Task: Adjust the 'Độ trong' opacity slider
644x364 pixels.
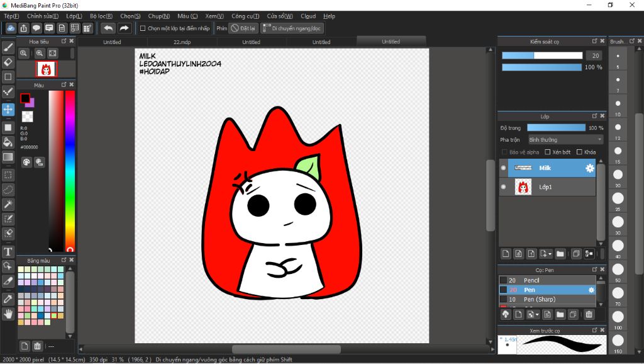Action: 556,128
